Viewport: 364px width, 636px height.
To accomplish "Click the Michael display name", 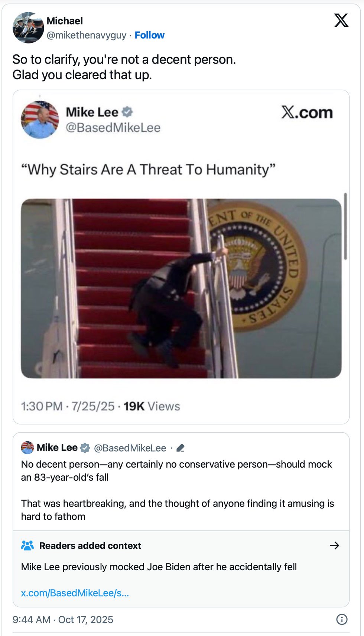I will (x=65, y=21).
